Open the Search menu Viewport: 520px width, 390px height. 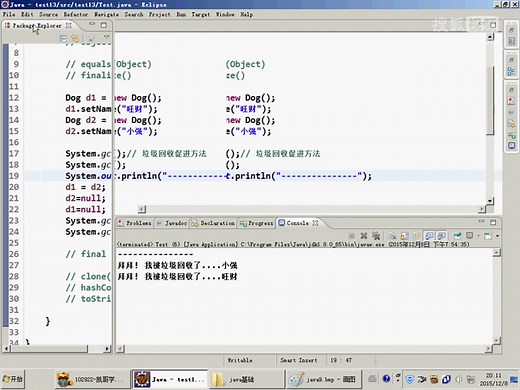[x=134, y=14]
